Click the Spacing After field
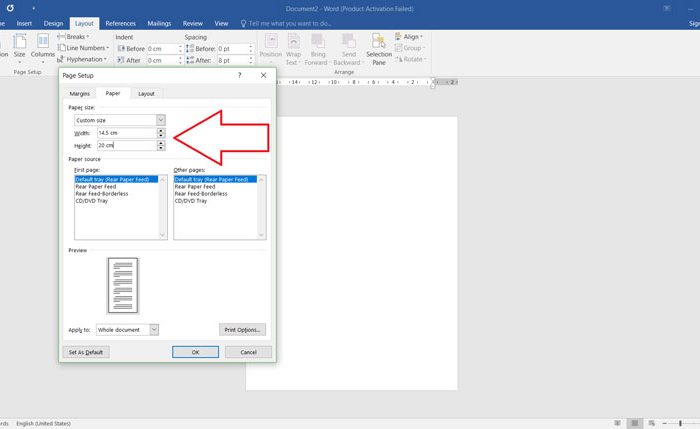 click(233, 60)
